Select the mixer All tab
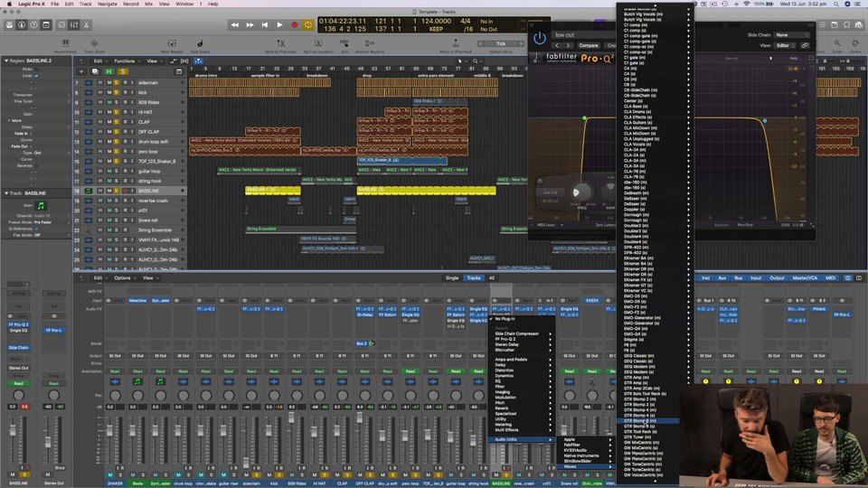This screenshot has height=488, width=868. point(492,278)
